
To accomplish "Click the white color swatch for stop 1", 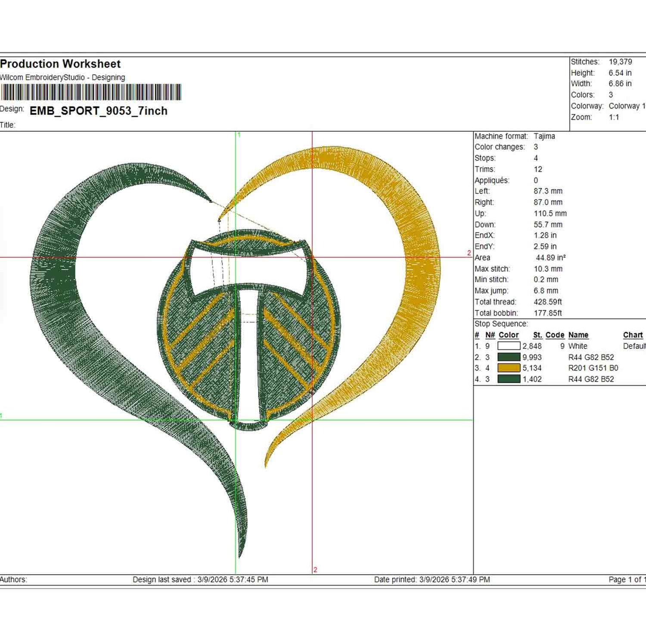I will (509, 346).
